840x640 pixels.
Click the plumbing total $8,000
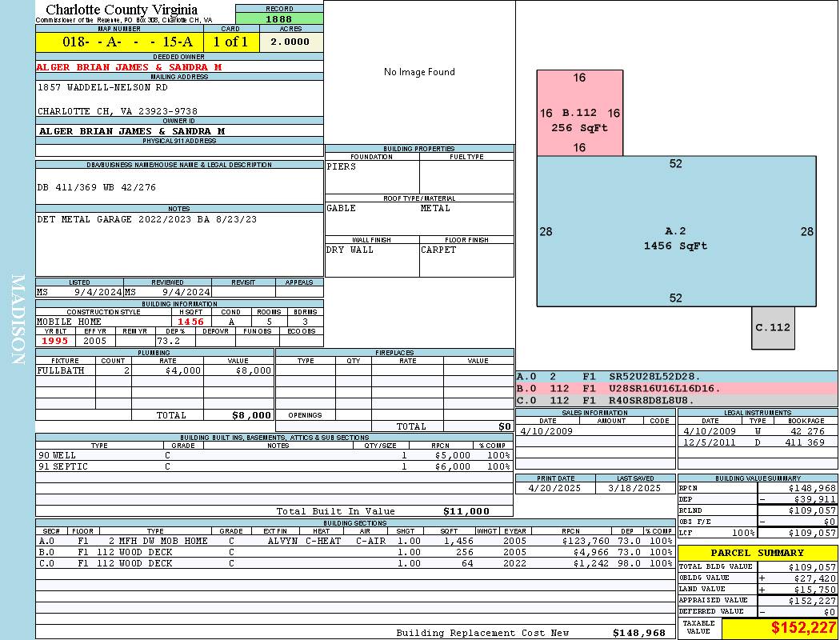coord(251,415)
